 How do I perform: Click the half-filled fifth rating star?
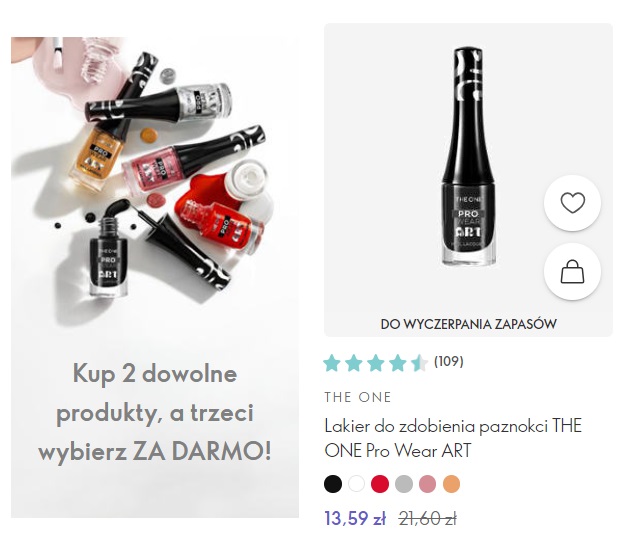(419, 363)
